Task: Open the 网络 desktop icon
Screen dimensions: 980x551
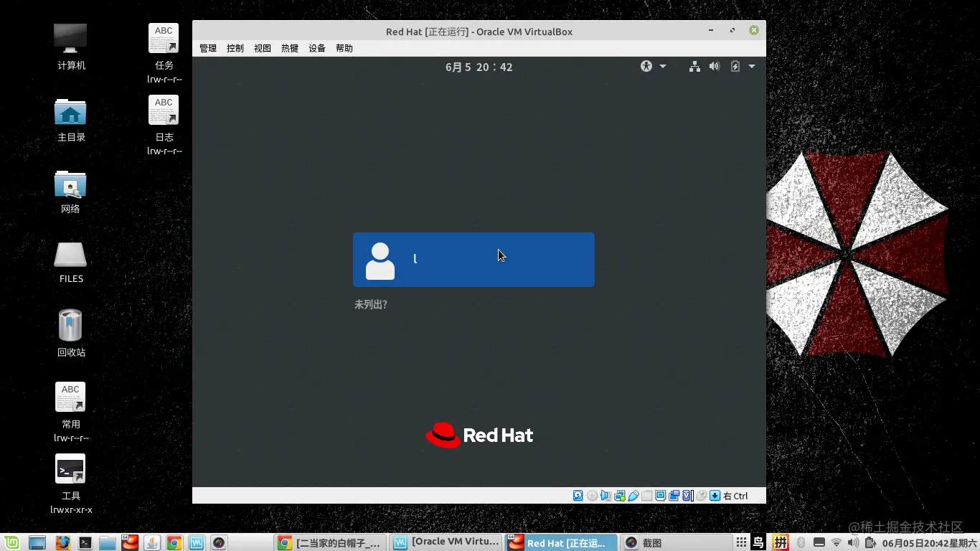Action: coord(70,192)
